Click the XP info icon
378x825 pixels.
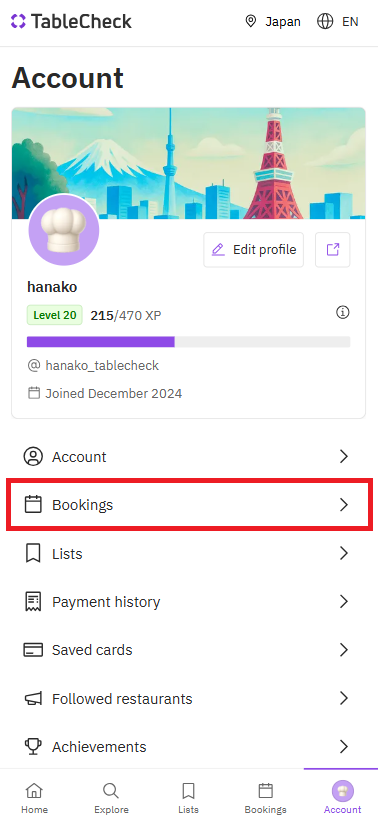point(343,313)
